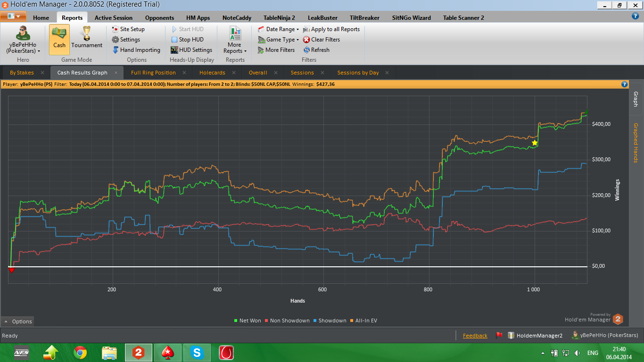Open File Explorer from the taskbar

point(109,353)
